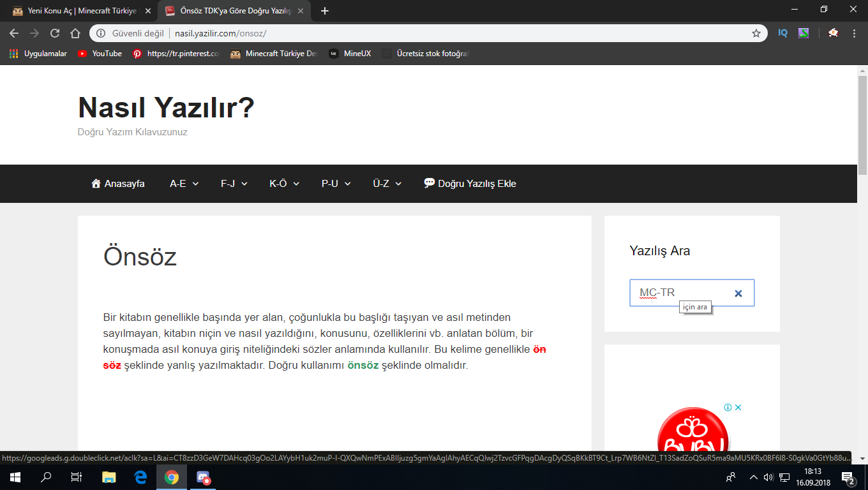Close the 'Yeni Konu Aç' tab

tap(148, 11)
